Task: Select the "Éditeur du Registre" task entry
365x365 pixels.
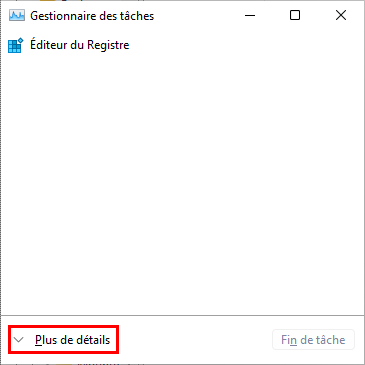Action: 182,45
